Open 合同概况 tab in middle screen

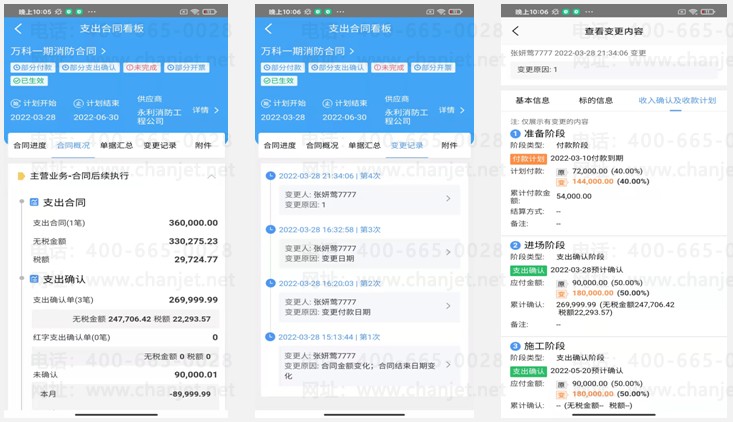pos(322,146)
